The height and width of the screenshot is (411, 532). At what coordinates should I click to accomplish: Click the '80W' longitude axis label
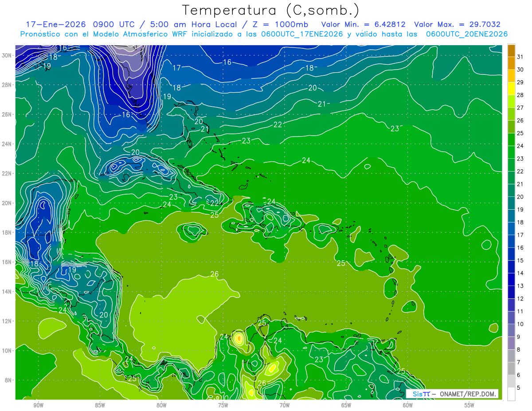pos(161,405)
